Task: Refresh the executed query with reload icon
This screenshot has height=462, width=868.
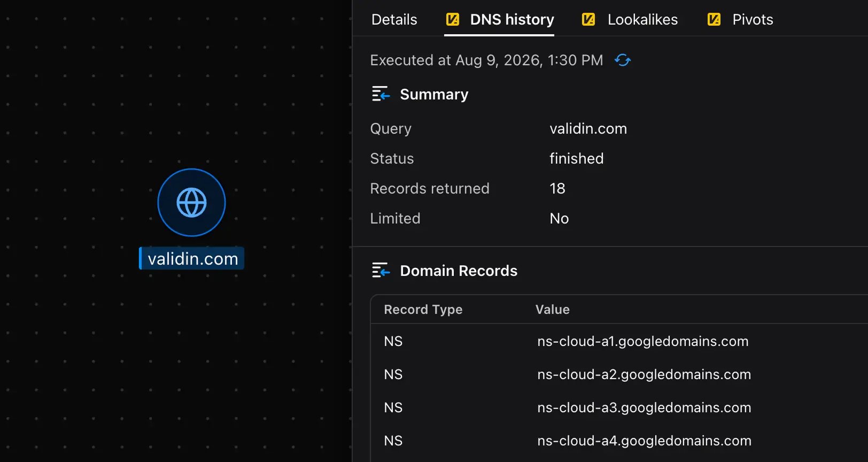Action: [x=623, y=60]
